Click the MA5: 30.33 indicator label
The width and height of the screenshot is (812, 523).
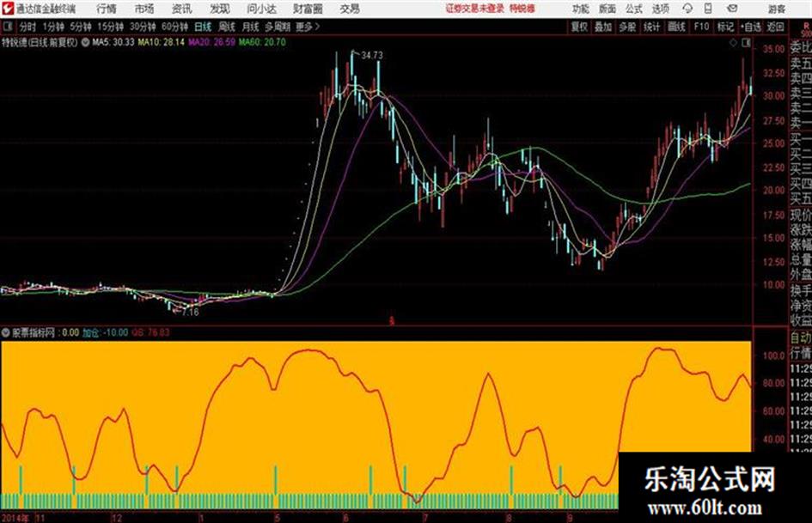coord(113,42)
